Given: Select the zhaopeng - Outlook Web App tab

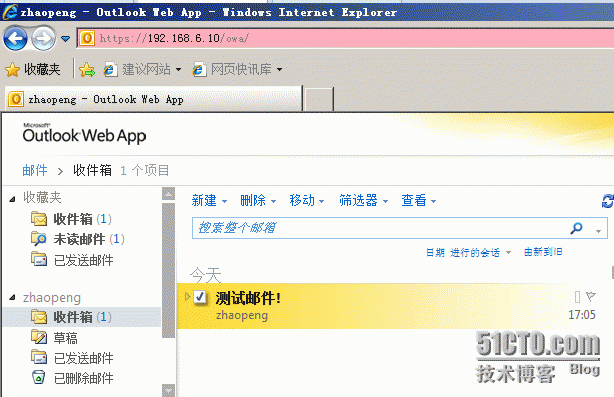Looking at the screenshot, I should coord(154,99).
